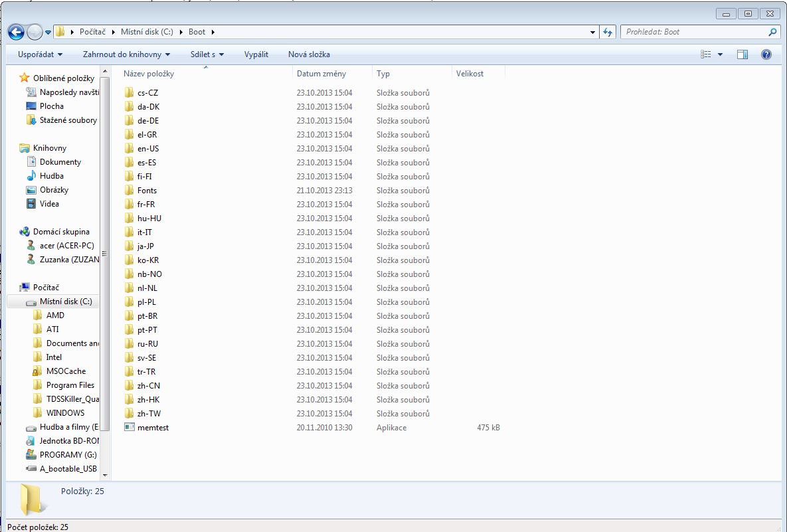The width and height of the screenshot is (787, 532).
Task: Select the Jednotka BD-ROM drive icon
Action: pyautogui.click(x=31, y=440)
